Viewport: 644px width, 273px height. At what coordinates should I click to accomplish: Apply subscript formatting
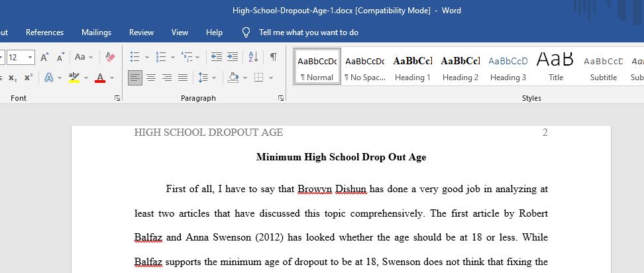pyautogui.click(x=13, y=78)
